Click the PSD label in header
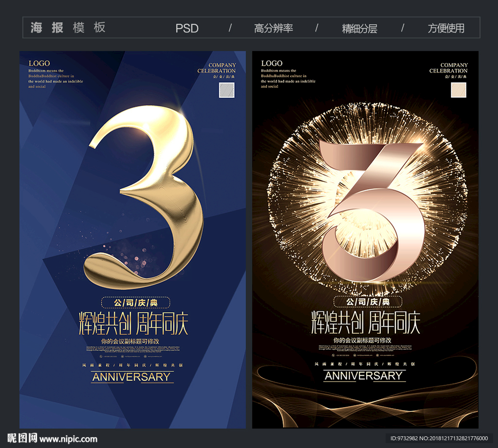 [187, 29]
